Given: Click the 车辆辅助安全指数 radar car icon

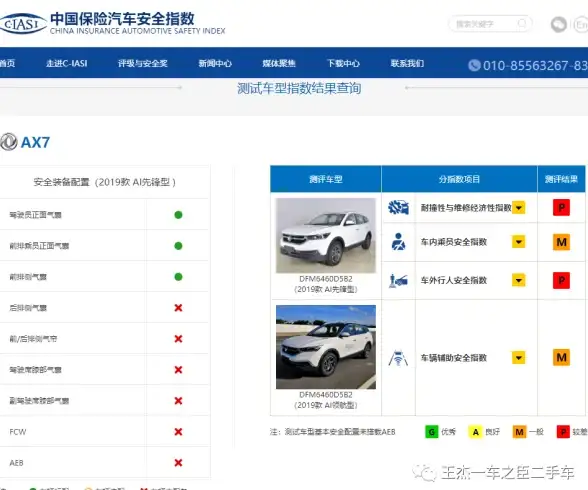Looking at the screenshot, I should tap(398, 358).
